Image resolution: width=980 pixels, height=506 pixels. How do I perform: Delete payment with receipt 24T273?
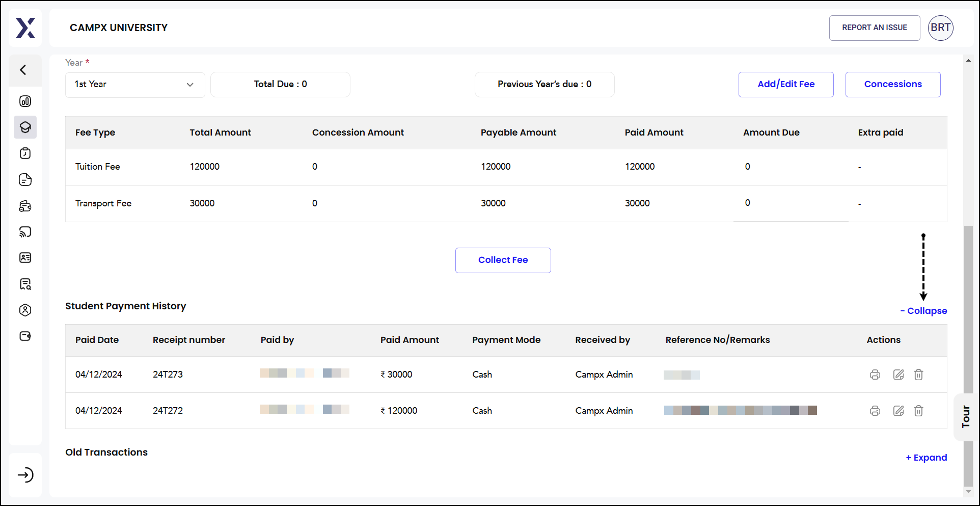tap(918, 375)
